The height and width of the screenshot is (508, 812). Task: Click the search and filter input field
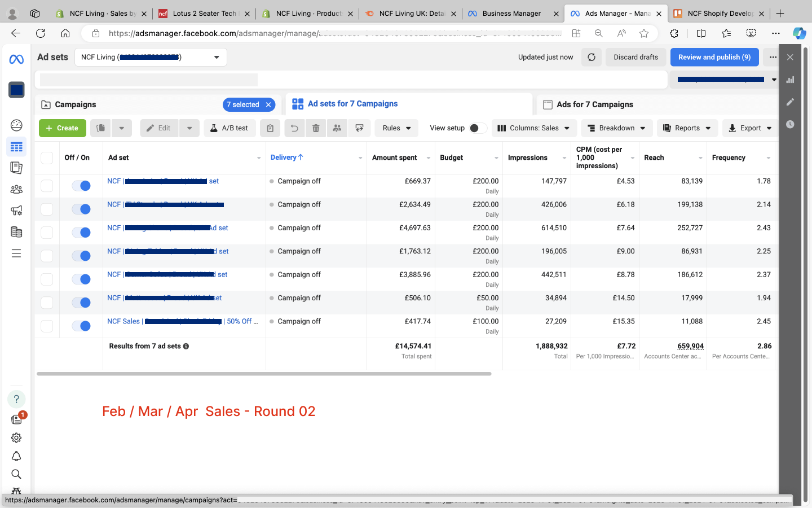point(351,80)
